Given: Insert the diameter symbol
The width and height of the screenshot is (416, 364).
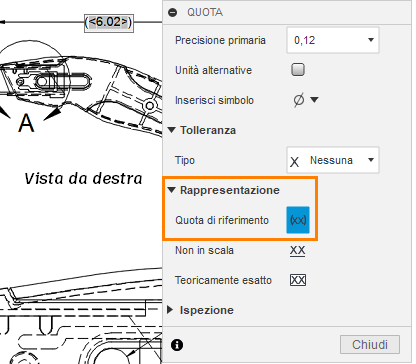Looking at the screenshot, I should click(x=299, y=100).
